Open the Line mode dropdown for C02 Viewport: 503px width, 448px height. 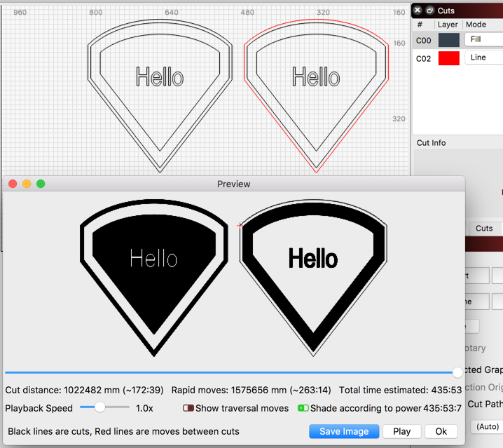[x=484, y=57]
